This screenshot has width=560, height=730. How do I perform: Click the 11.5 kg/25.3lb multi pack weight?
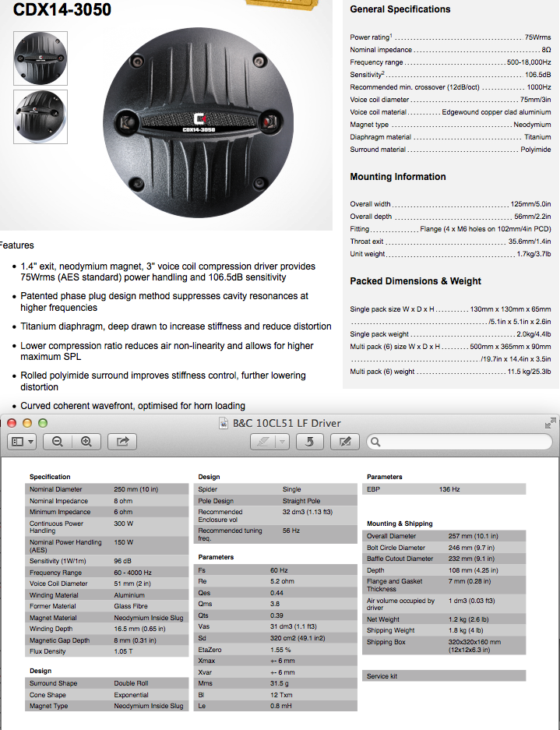pos(530,372)
